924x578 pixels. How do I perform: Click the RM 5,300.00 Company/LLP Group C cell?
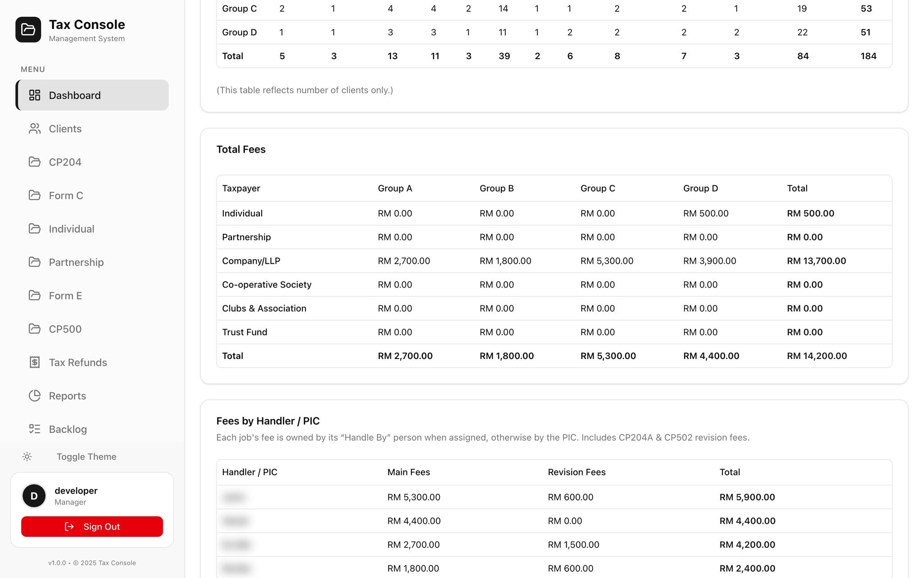607,261
